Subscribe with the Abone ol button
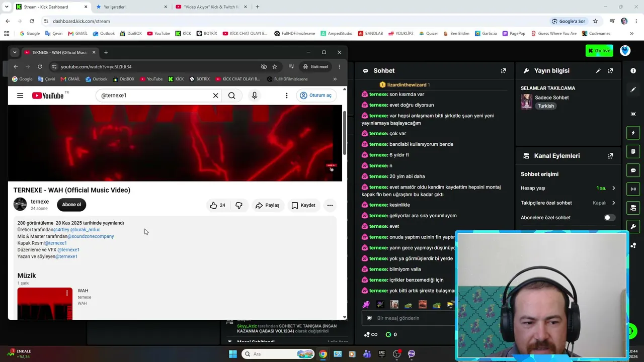 click(x=71, y=205)
